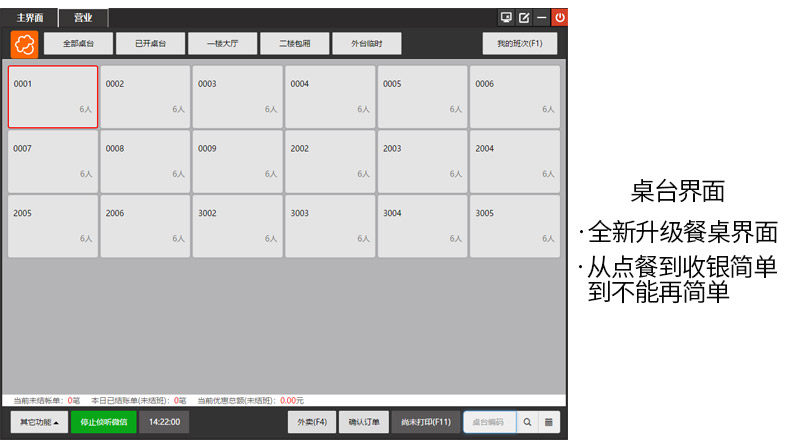Viewport: 790px width, 444px height.
Task: Filter by 已开桌台
Action: [150, 43]
